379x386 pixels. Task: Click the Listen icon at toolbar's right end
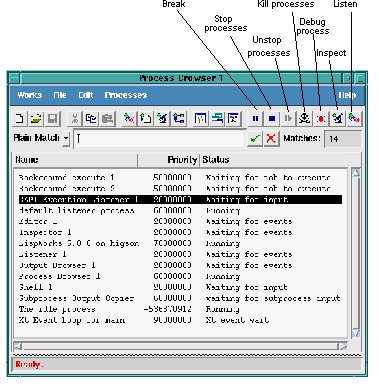[x=354, y=118]
